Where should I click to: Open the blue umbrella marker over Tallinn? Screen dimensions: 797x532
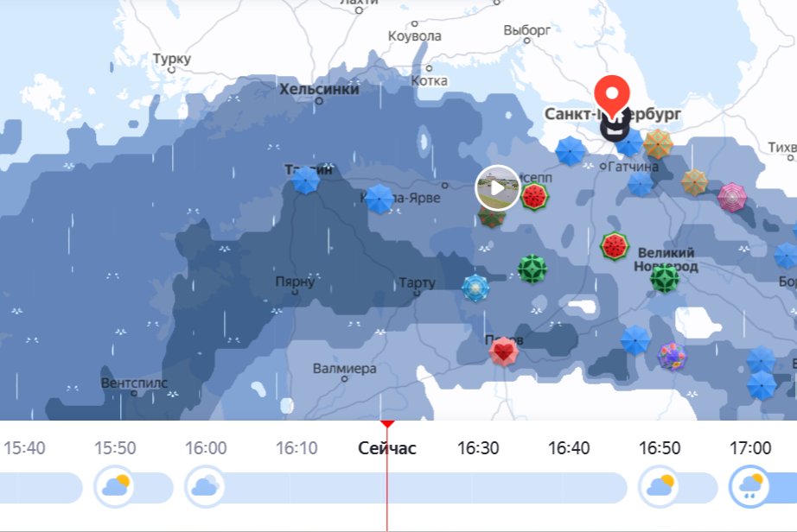click(305, 180)
